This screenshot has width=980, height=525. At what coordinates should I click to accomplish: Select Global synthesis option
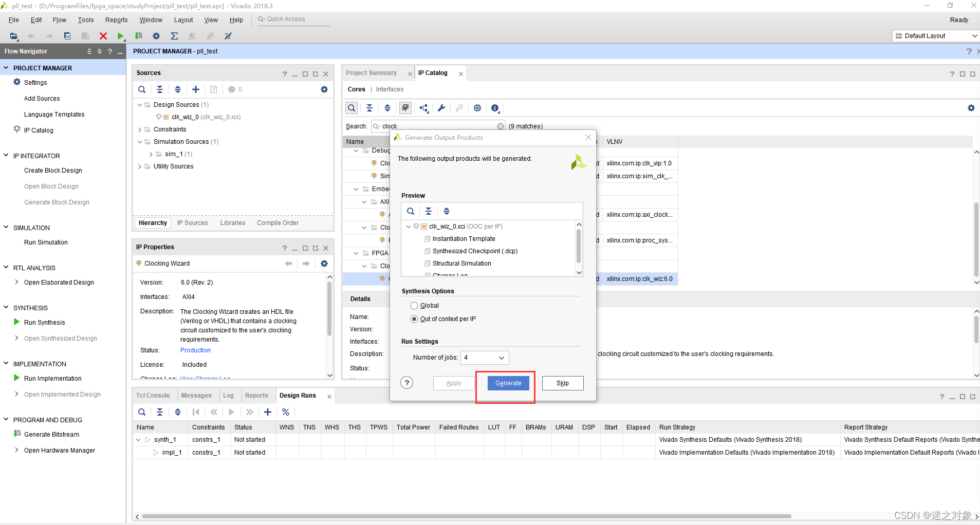tap(414, 306)
